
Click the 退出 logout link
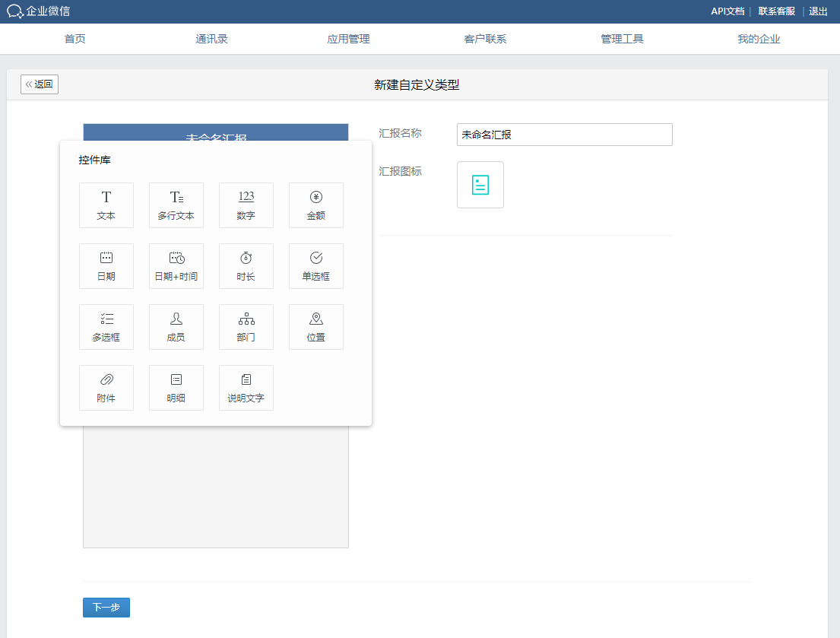tap(818, 11)
